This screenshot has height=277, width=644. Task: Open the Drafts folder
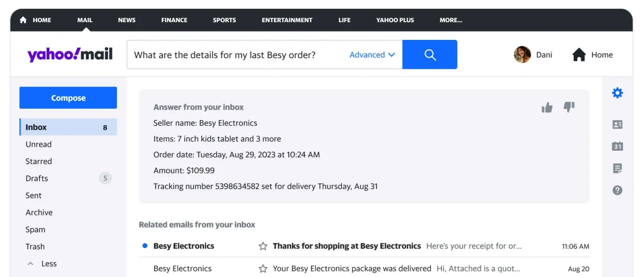pos(37,178)
